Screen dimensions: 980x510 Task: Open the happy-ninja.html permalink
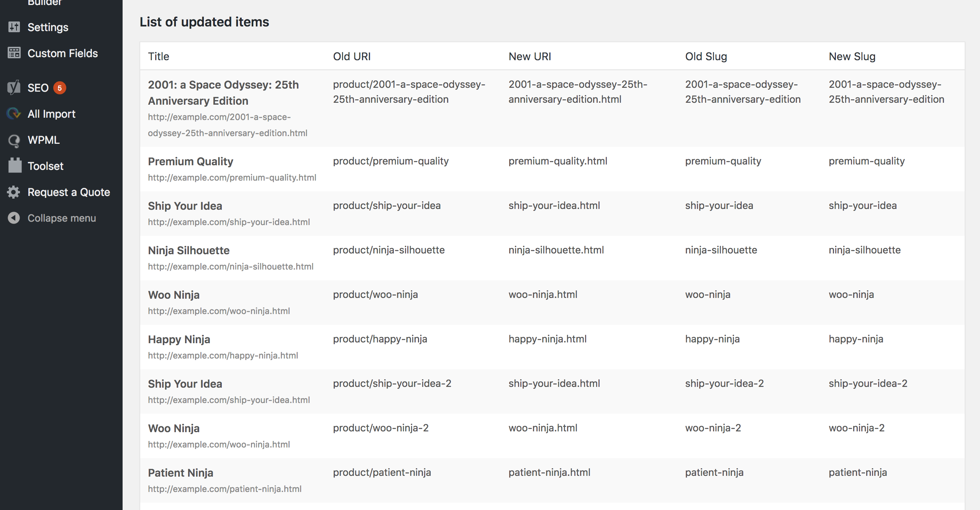(223, 355)
